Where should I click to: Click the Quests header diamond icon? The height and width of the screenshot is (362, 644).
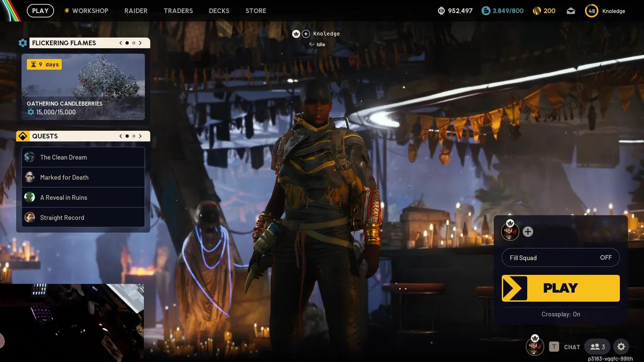pos(23,136)
